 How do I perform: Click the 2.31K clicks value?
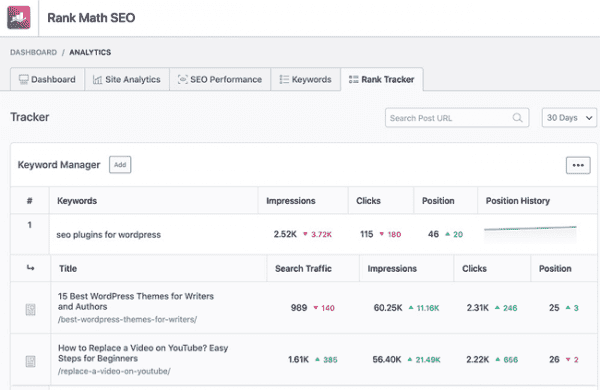coord(478,308)
